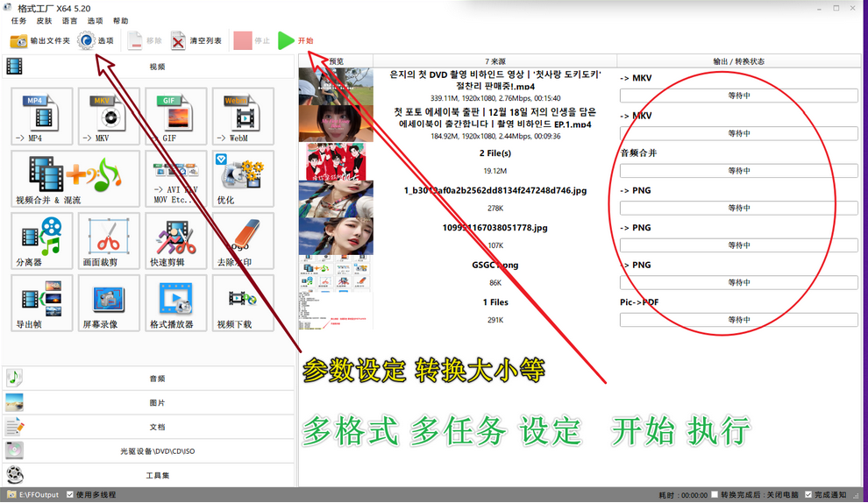The image size is (868, 503).
Task: Expand the 光驱设备\DVD\CD\ISO category
Action: pos(148,451)
